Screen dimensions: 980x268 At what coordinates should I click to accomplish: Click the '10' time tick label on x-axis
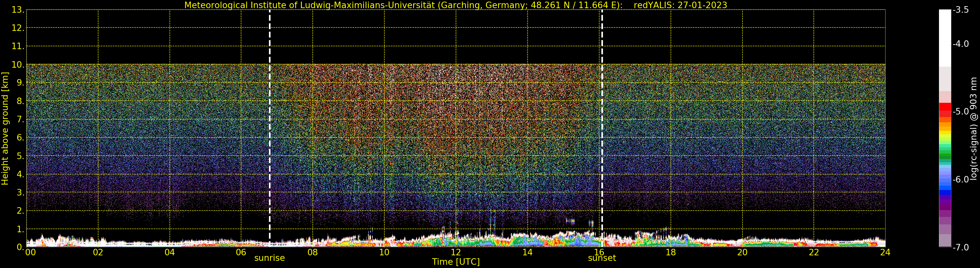point(384,252)
